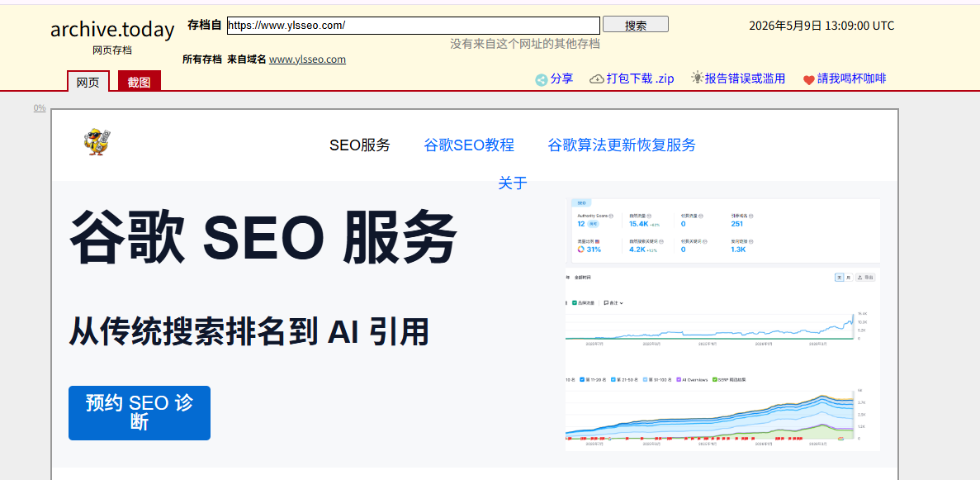Click the archive.today site title
This screenshot has width=980, height=480.
click(112, 30)
